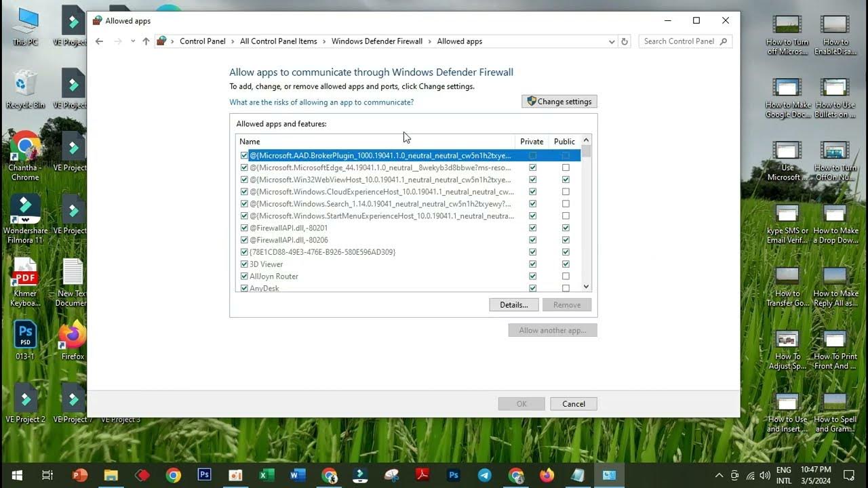Open Telegram from the taskbar
Viewport: 868px width, 488px height.
click(485, 475)
